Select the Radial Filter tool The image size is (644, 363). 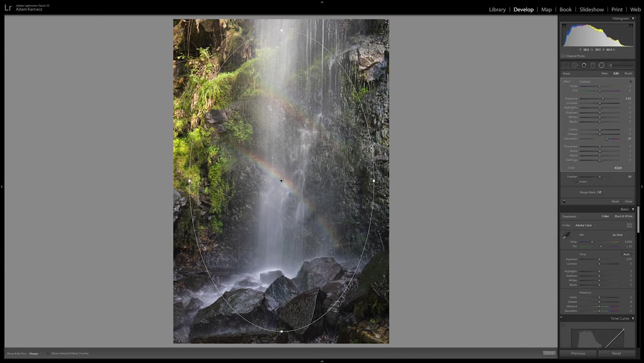(x=602, y=65)
